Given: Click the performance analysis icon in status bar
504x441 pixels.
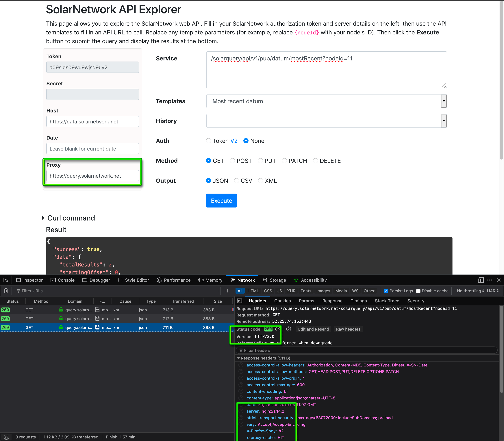Looking at the screenshot, I should pyautogui.click(x=6, y=437).
